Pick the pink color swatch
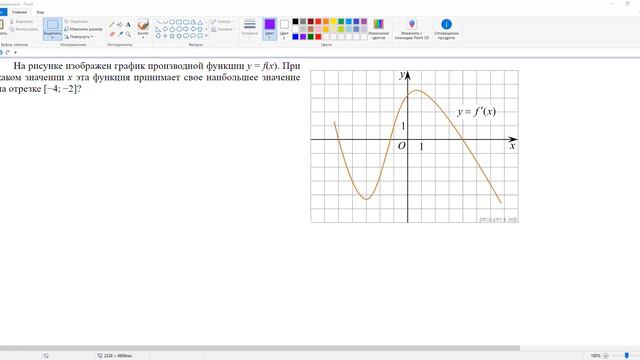Screen dimensions: 640x360 [x=318, y=29]
